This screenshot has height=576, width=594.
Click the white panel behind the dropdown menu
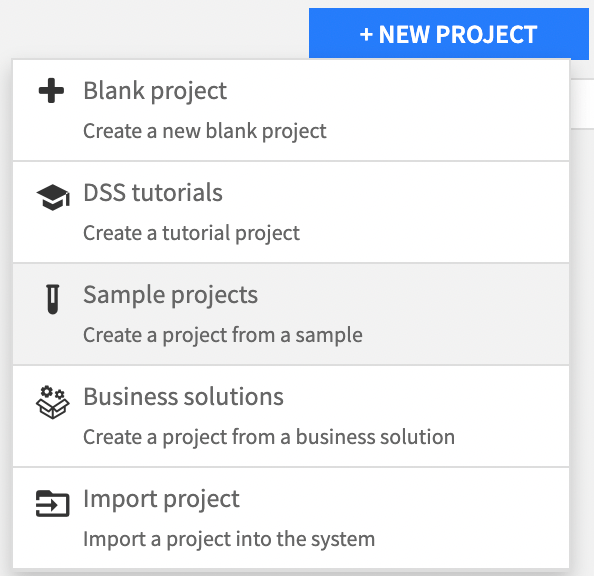581,103
